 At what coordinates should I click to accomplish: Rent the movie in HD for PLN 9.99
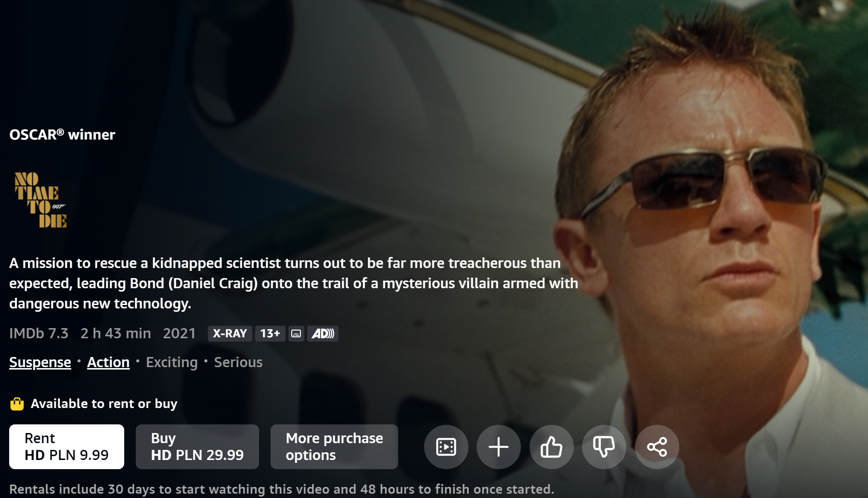(x=66, y=447)
